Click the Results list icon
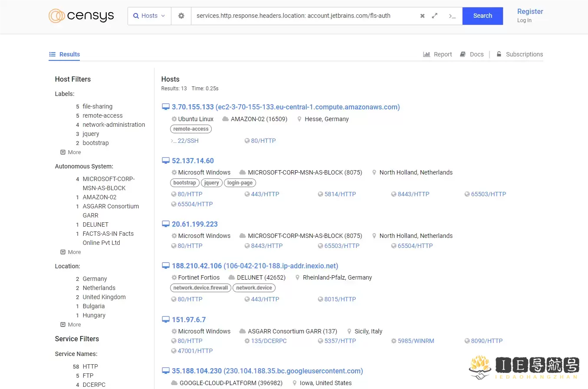This screenshot has height=389, width=588. 52,54
